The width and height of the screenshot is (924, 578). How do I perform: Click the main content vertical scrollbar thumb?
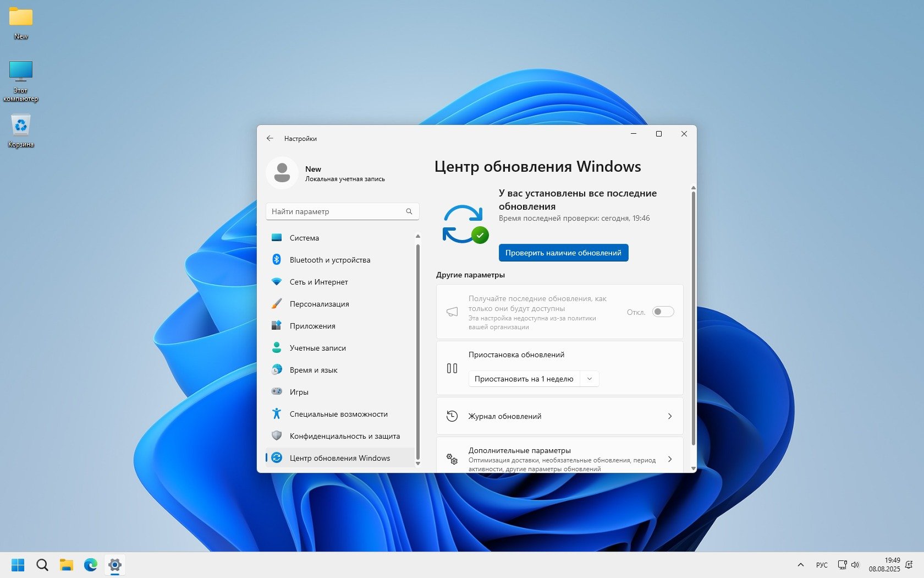pos(693,318)
